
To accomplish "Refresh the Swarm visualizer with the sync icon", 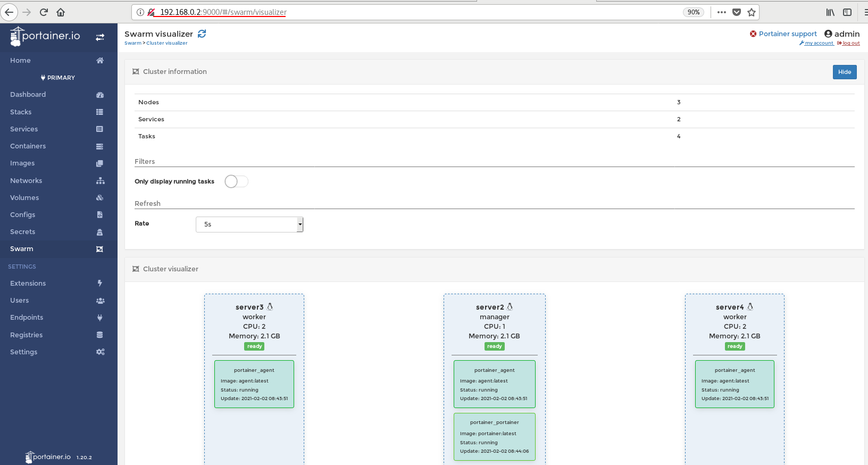I will [x=202, y=34].
